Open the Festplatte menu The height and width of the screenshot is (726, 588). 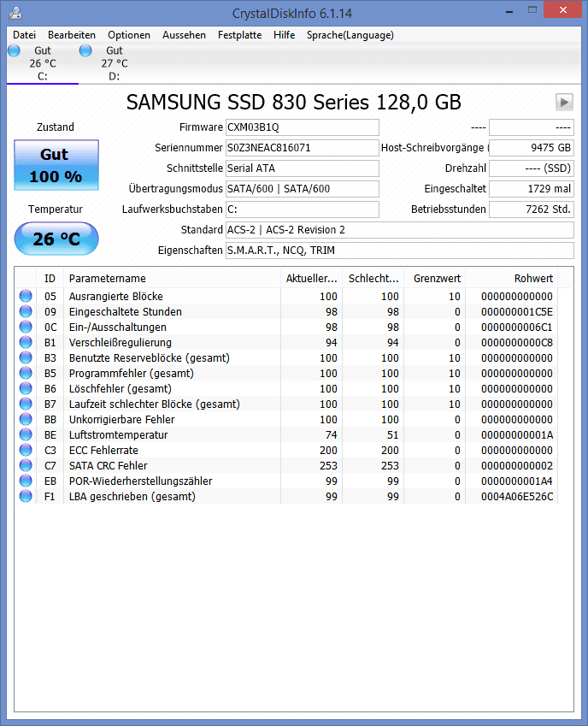click(x=239, y=35)
